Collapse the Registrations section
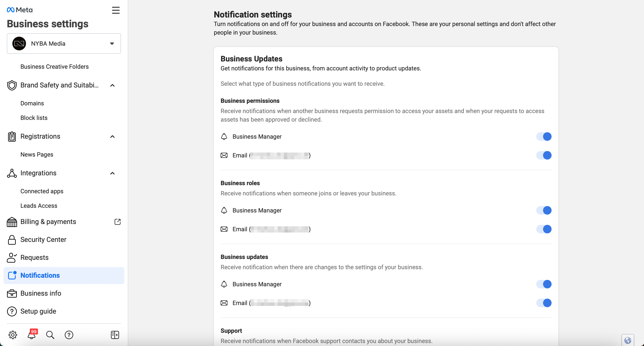644x346 pixels. click(x=112, y=137)
